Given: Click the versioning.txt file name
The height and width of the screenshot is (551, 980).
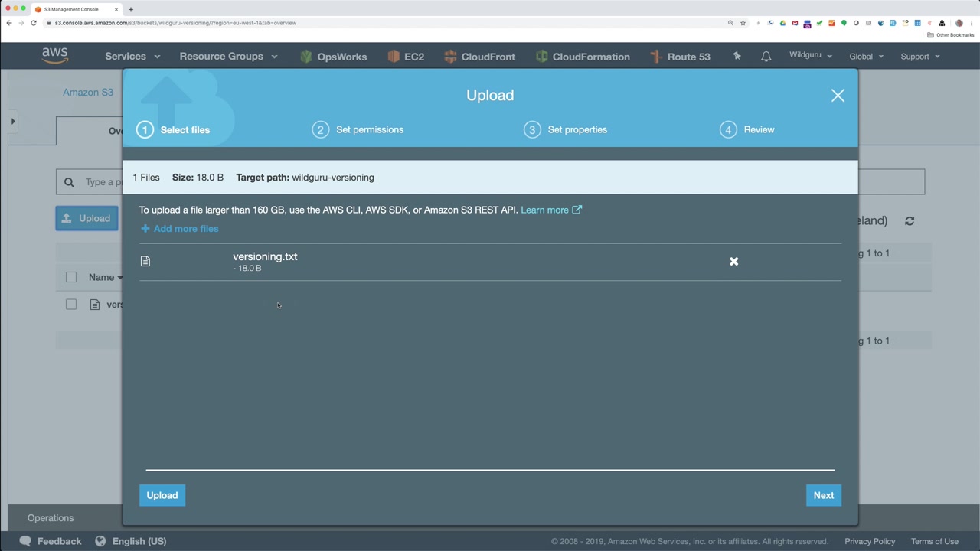Looking at the screenshot, I should [x=265, y=256].
